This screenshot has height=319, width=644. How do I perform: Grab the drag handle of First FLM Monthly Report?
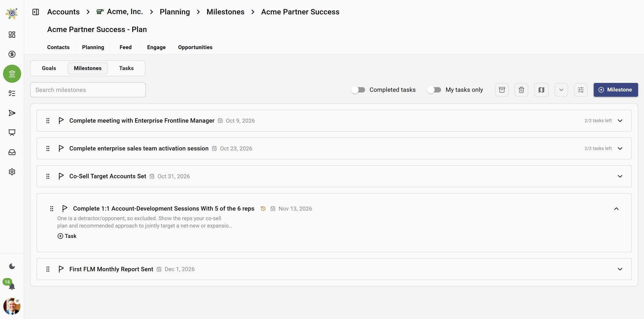point(48,269)
